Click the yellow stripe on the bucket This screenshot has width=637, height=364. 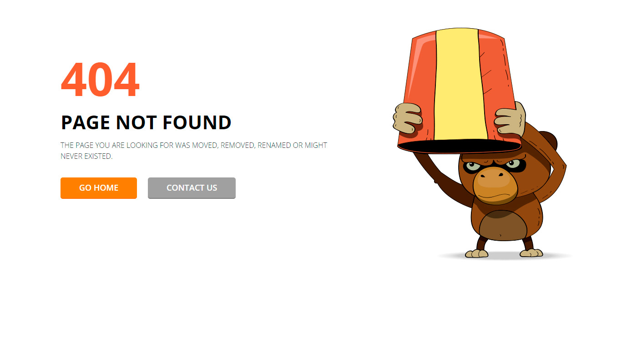point(460,84)
